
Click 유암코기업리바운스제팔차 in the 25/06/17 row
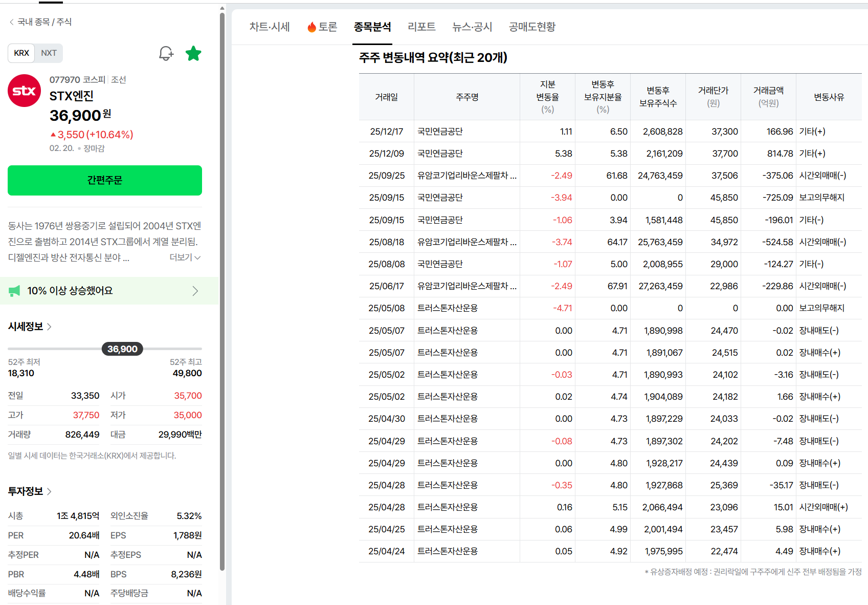click(x=467, y=286)
